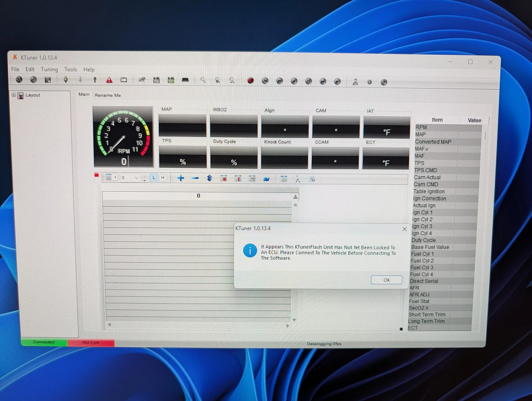Click the rectangular display icon right of the warning triangle
532x401 pixels.
coord(124,80)
